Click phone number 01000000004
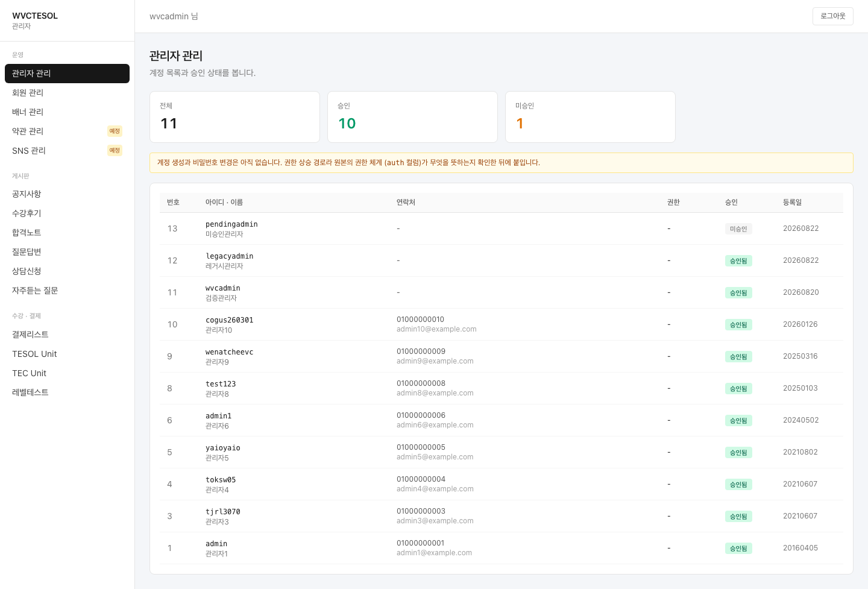This screenshot has height=589, width=868. pos(421,479)
